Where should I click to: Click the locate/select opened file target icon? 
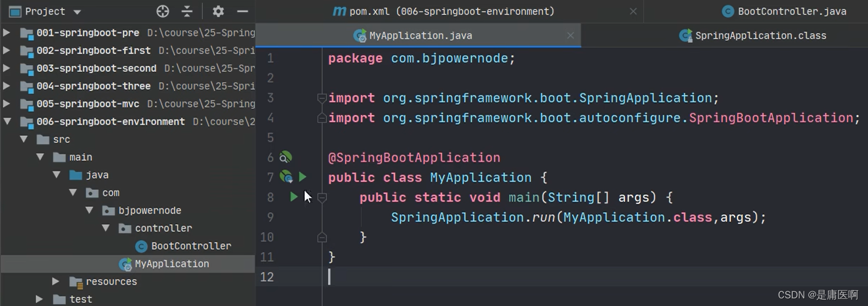click(x=163, y=11)
